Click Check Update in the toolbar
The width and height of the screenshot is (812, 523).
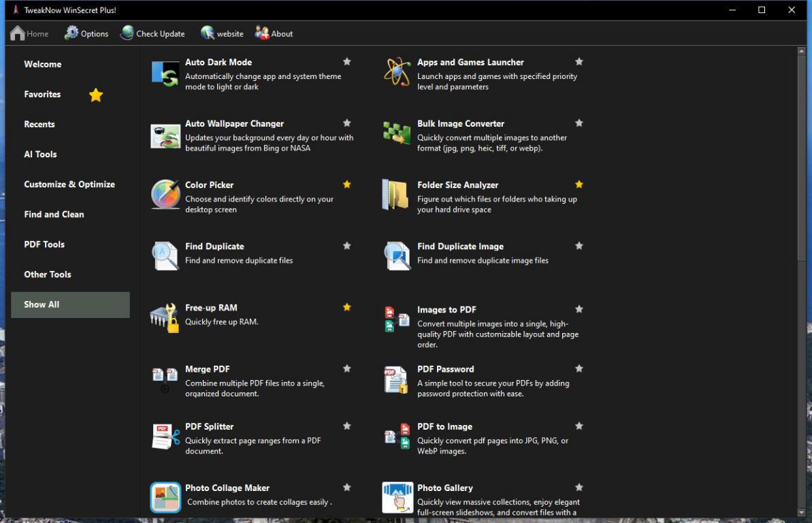point(152,33)
